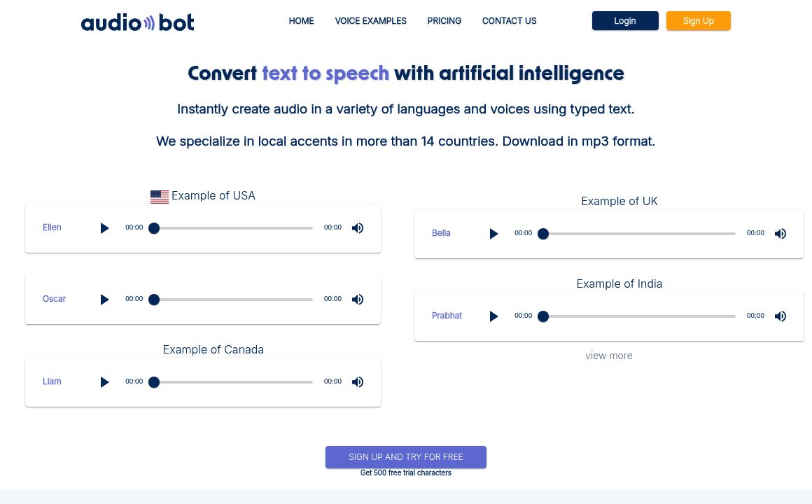This screenshot has width=812, height=504.
Task: Toggle mute on Llam's Canada player
Action: click(x=357, y=381)
